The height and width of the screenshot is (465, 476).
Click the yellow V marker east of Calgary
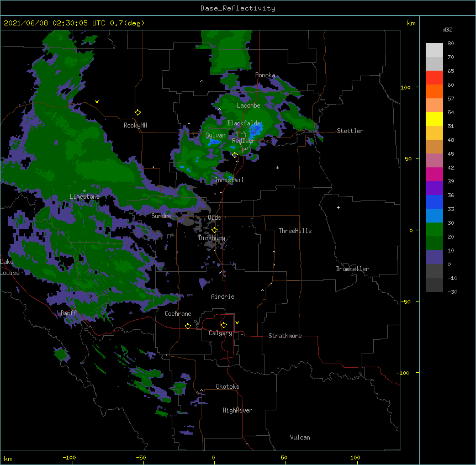click(237, 323)
